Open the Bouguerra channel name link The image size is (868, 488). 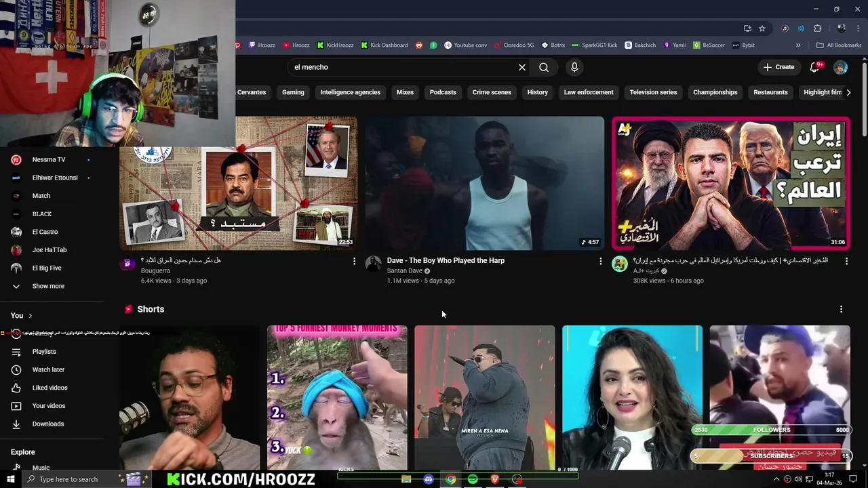(x=155, y=270)
